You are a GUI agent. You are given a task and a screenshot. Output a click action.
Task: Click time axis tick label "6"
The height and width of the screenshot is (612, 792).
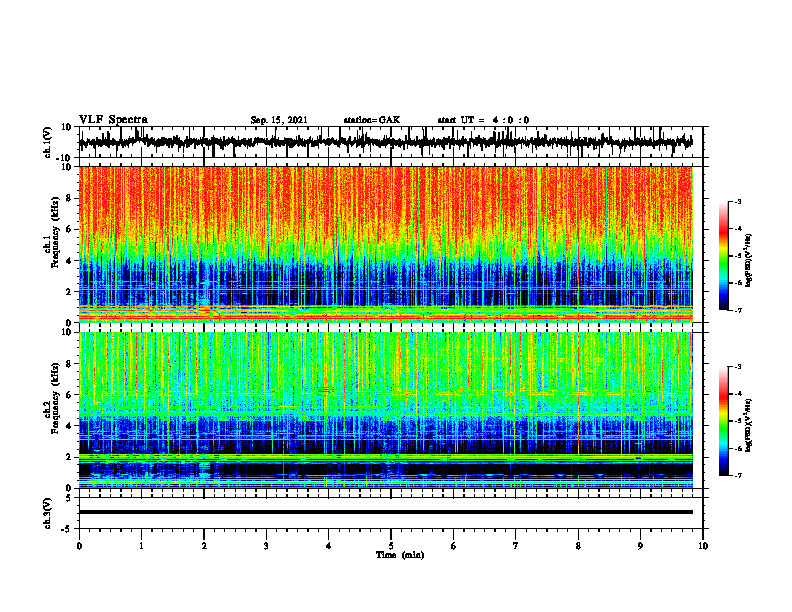(454, 546)
